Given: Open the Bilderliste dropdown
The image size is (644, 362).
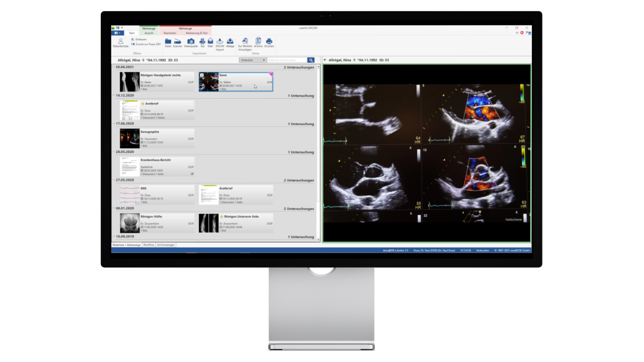Looking at the screenshot, I should 253,60.
